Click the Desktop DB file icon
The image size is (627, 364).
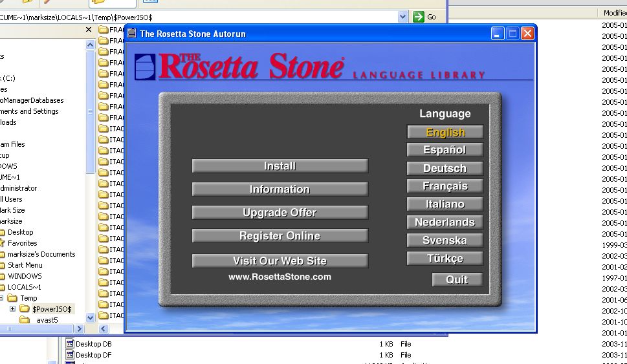pos(70,344)
